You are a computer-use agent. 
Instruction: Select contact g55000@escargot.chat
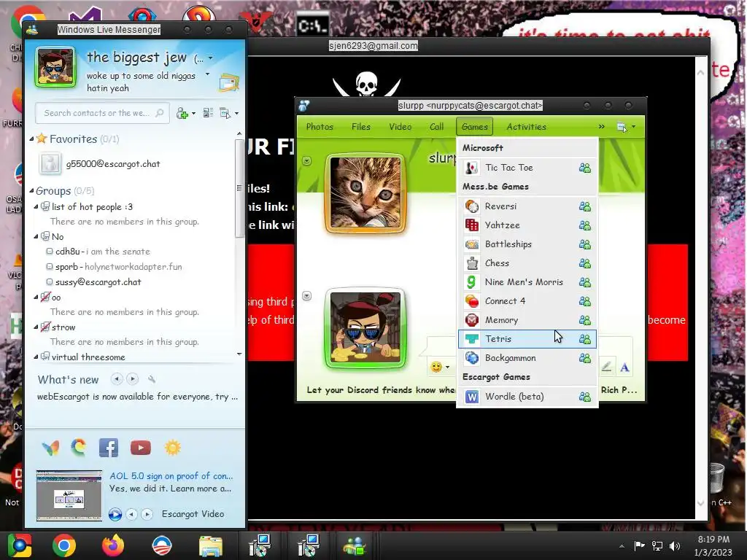pyautogui.click(x=113, y=164)
